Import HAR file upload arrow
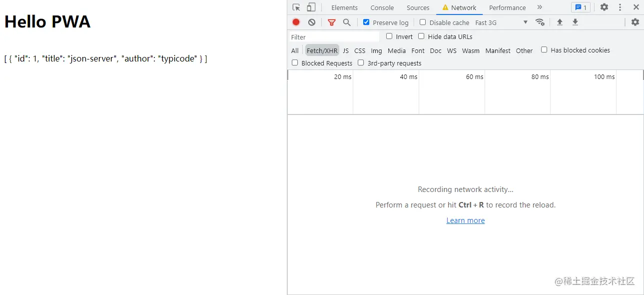This screenshot has width=644, height=295. (560, 22)
